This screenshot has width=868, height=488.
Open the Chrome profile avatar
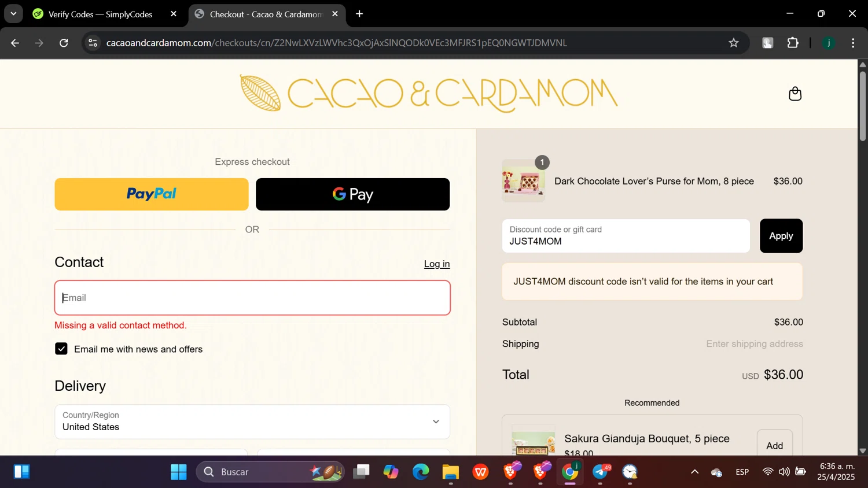pyautogui.click(x=829, y=43)
